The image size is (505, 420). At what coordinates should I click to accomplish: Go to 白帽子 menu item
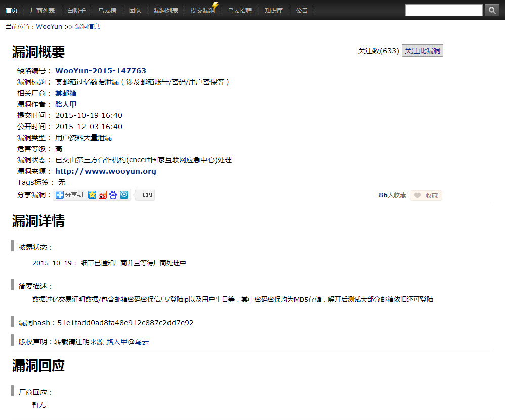pos(76,10)
